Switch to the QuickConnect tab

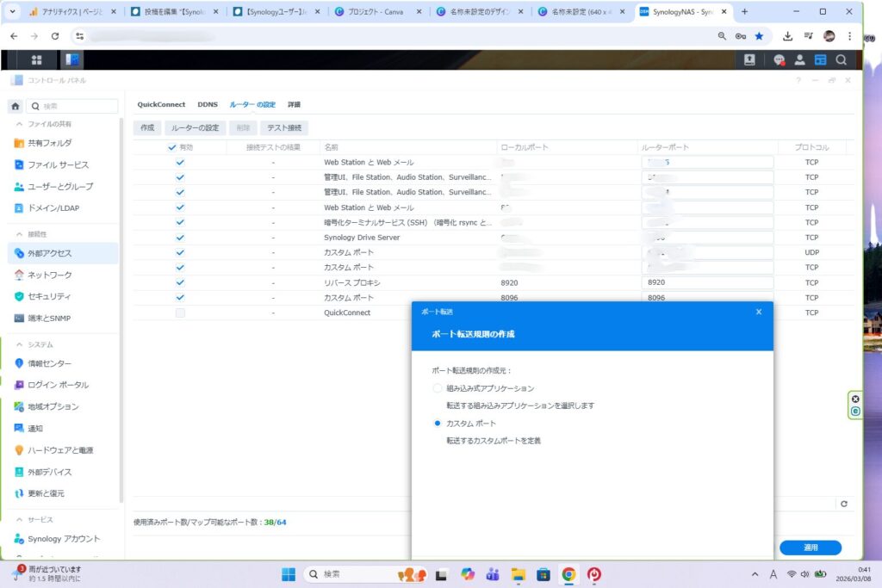(x=161, y=104)
